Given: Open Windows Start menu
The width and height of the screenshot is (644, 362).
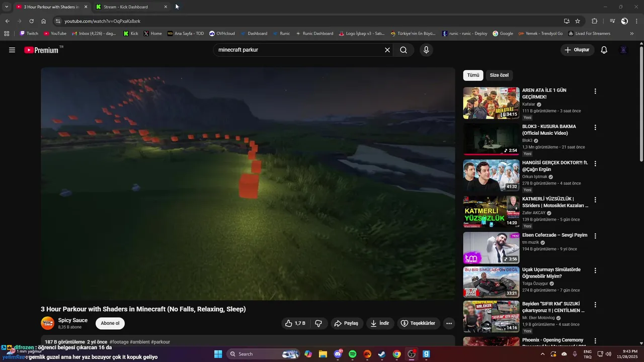Looking at the screenshot, I should click(x=218, y=354).
